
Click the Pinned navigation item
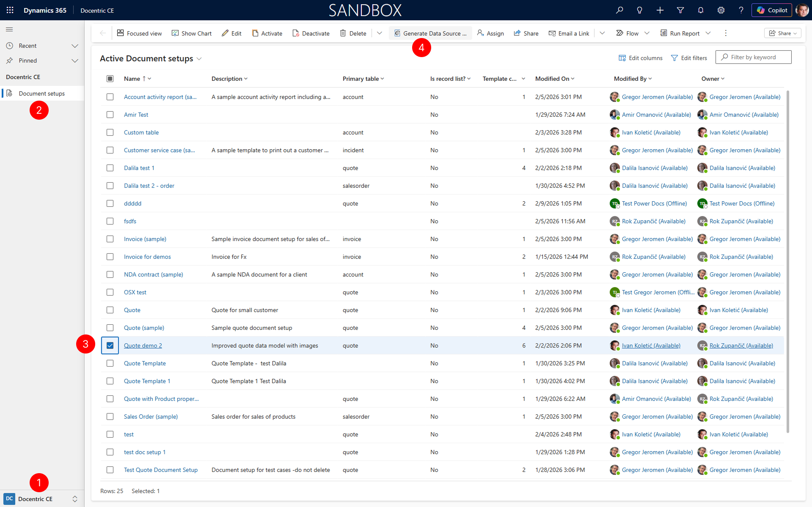click(x=28, y=60)
